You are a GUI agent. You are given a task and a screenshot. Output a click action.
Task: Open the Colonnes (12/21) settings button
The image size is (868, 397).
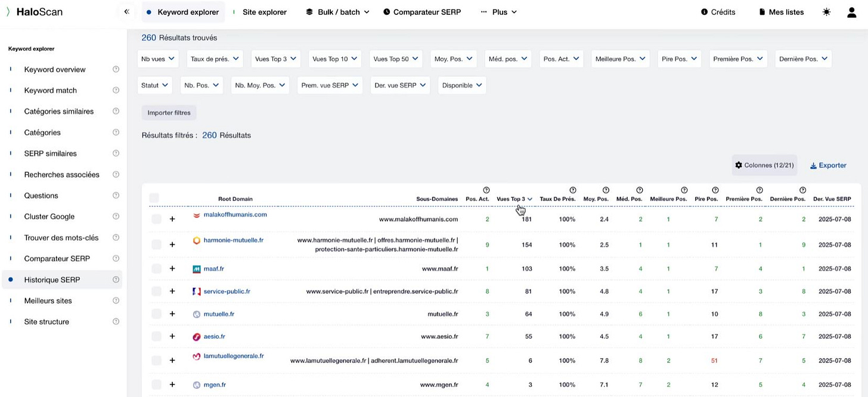764,165
